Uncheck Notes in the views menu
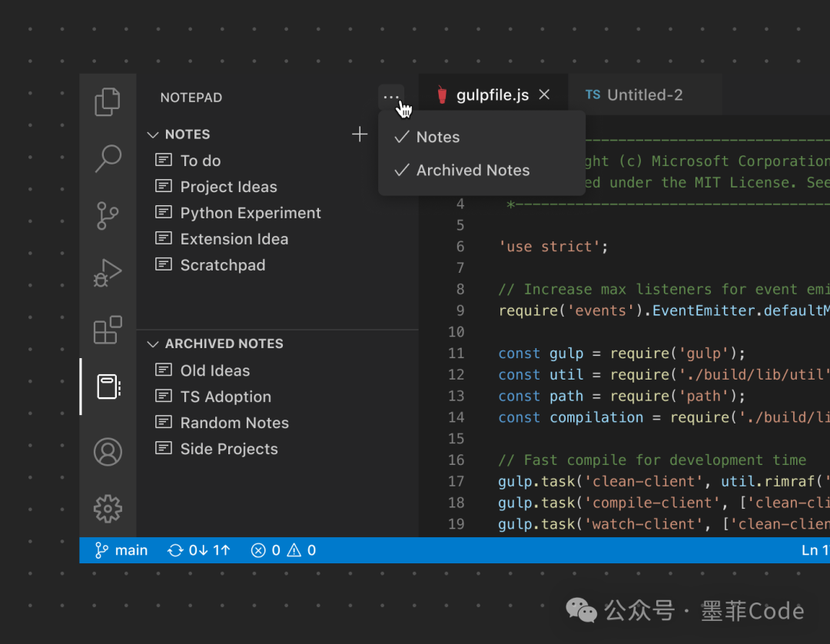Image resolution: width=830 pixels, height=644 pixels. click(437, 138)
